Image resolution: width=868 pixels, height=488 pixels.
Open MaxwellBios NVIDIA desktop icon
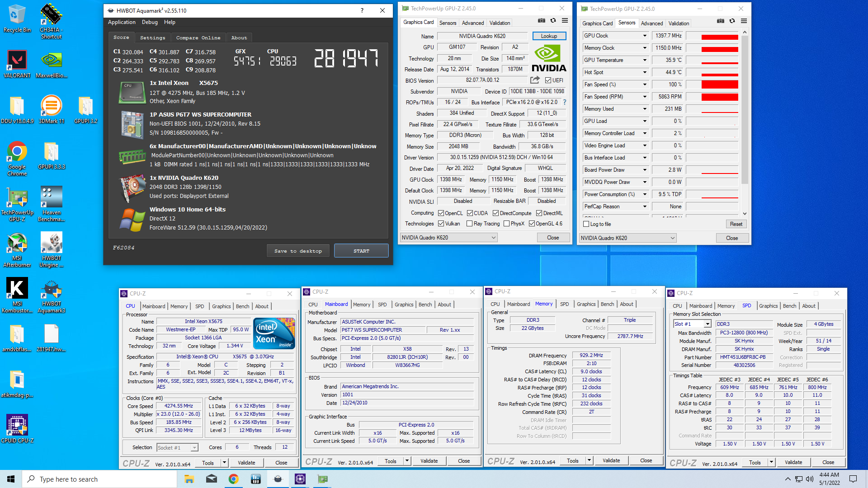pos(51,64)
